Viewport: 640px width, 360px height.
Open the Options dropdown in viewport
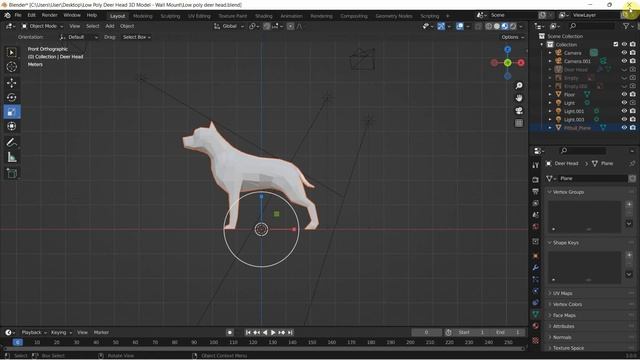pos(513,37)
